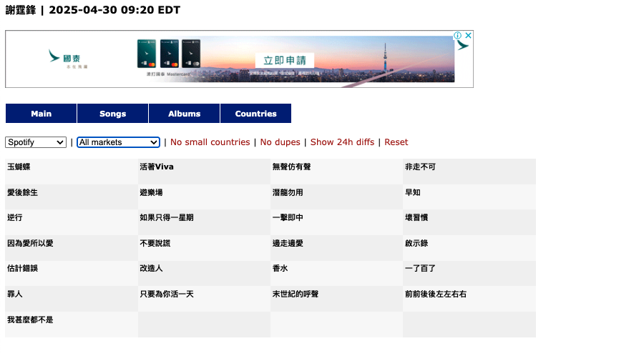The width and height of the screenshot is (644, 356).
Task: Open the ad info icon
Action: pos(457,35)
